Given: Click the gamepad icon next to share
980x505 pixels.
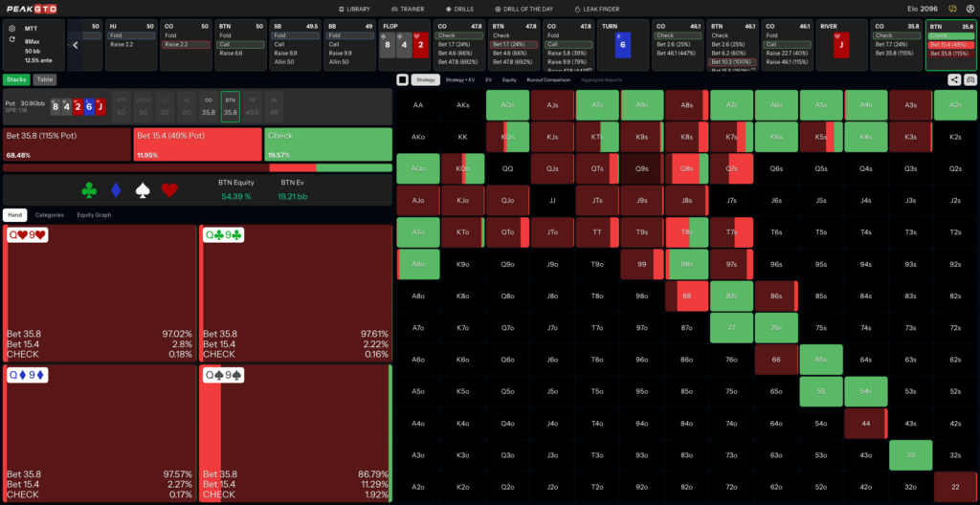Looking at the screenshot, I should 970,79.
